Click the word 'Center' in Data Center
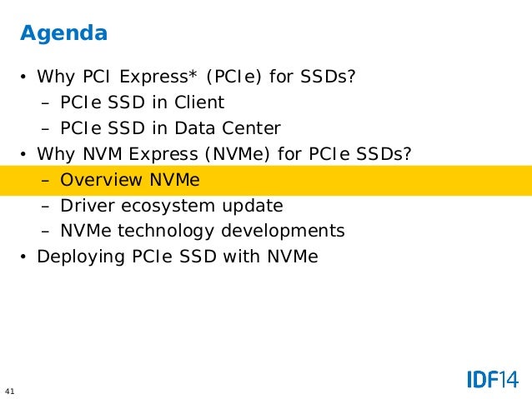Viewport: 532px width, 399px height. click(251, 128)
